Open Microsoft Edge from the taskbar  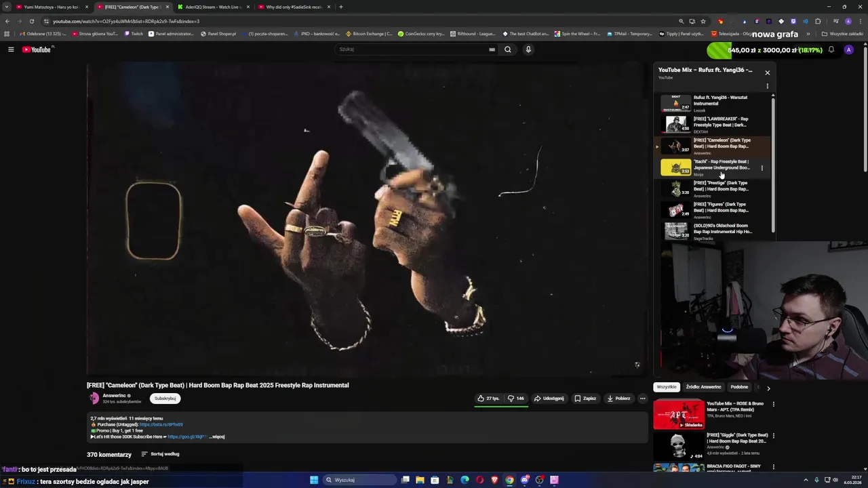click(x=465, y=480)
